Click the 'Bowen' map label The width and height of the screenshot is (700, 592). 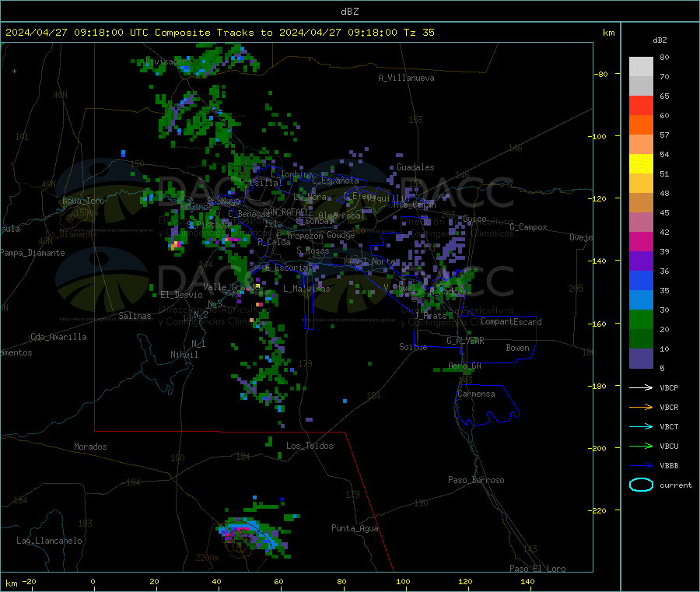pos(517,348)
